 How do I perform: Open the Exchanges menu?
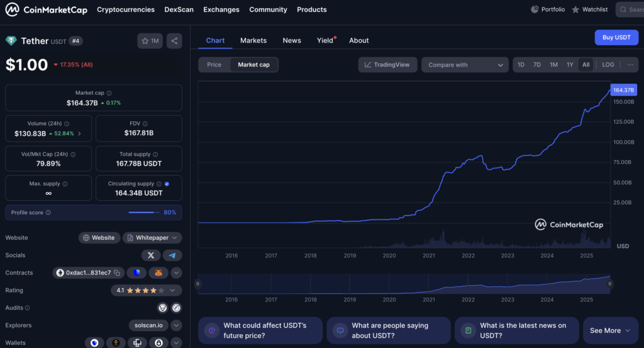[x=221, y=9]
